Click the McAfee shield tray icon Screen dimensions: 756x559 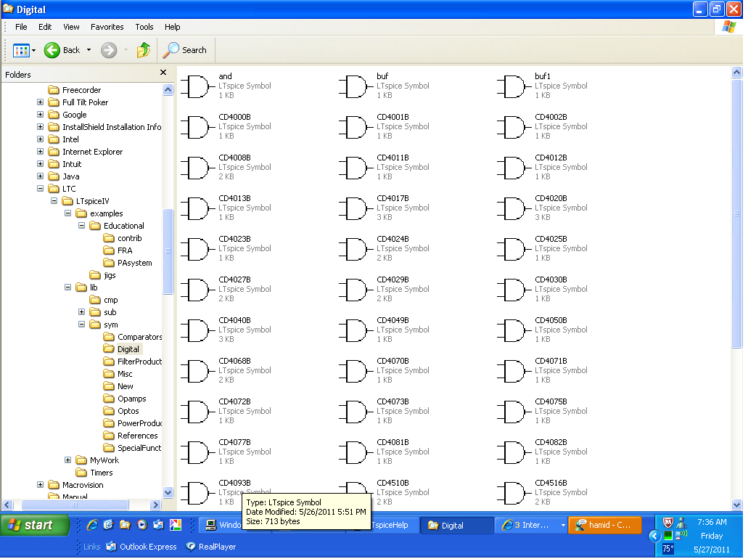667,523
